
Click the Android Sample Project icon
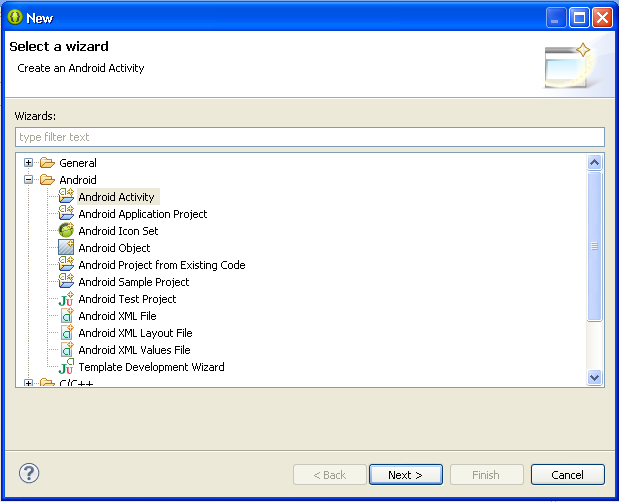pos(66,281)
